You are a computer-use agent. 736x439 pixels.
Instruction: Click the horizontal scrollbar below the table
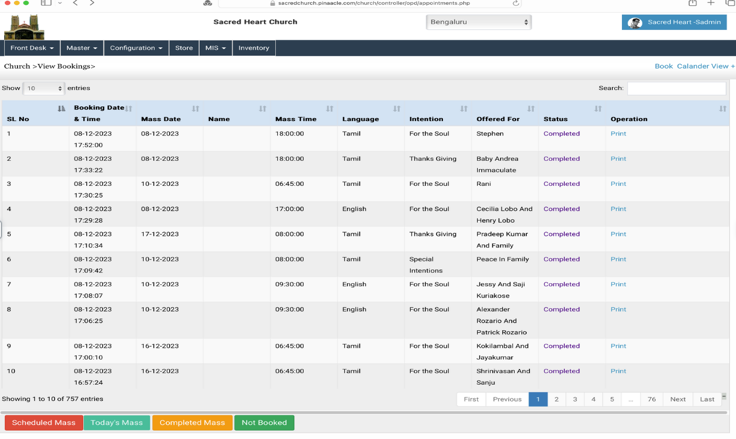pyautogui.click(x=364, y=413)
